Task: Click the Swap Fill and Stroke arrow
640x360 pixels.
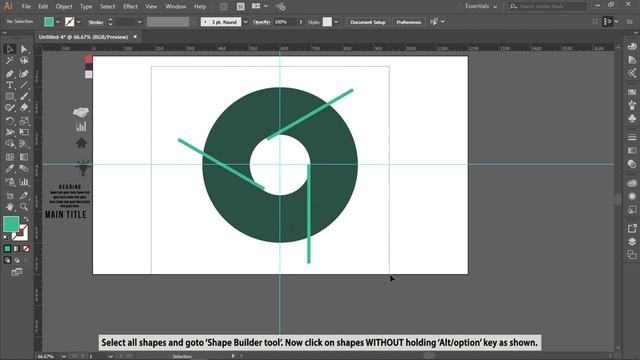Action: [x=26, y=219]
